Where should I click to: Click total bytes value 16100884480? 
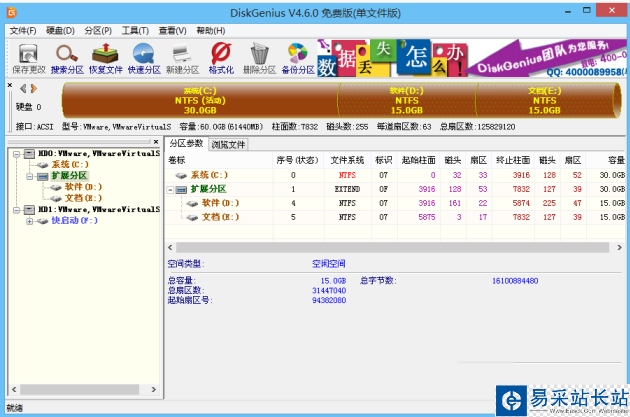tap(515, 281)
